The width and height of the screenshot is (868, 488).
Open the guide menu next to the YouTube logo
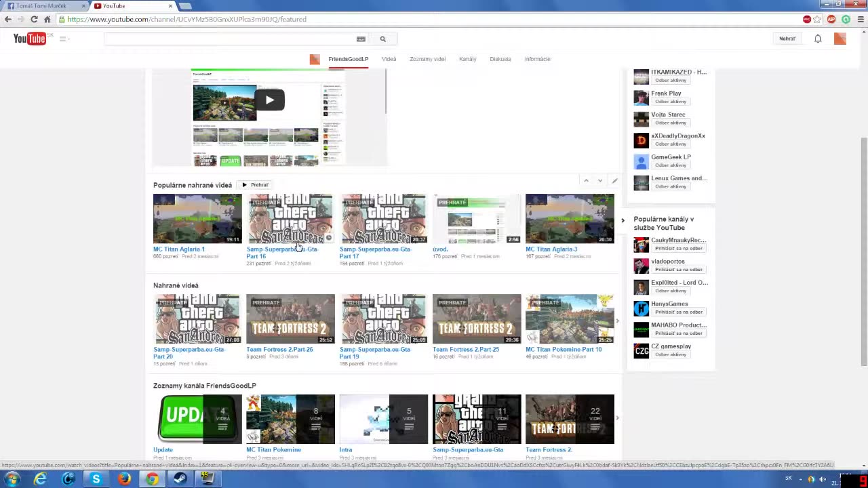[64, 39]
